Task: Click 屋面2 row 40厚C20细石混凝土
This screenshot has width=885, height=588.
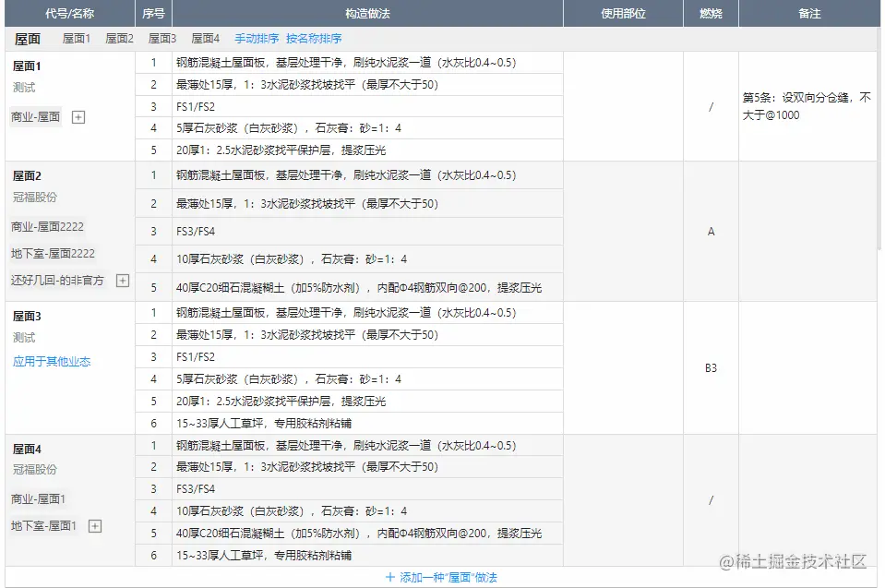Action: (x=367, y=287)
